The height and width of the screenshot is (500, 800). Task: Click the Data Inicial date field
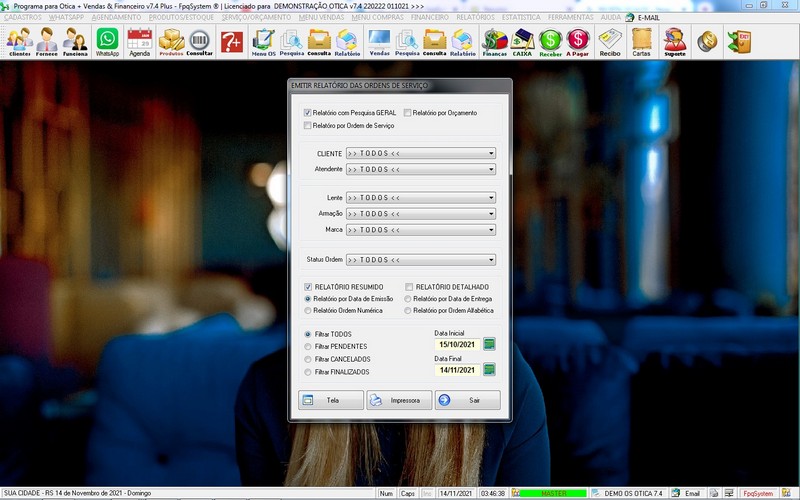[457, 344]
